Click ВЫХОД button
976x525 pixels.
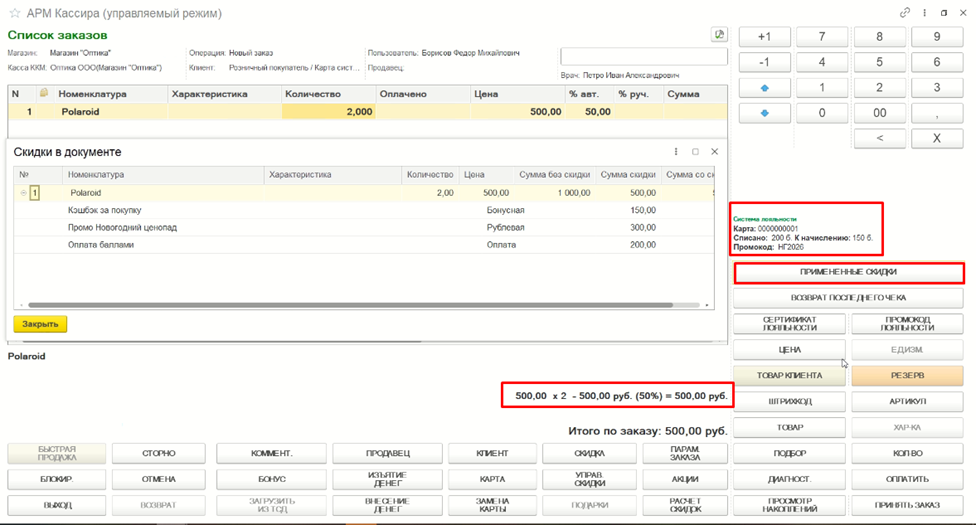pos(57,505)
